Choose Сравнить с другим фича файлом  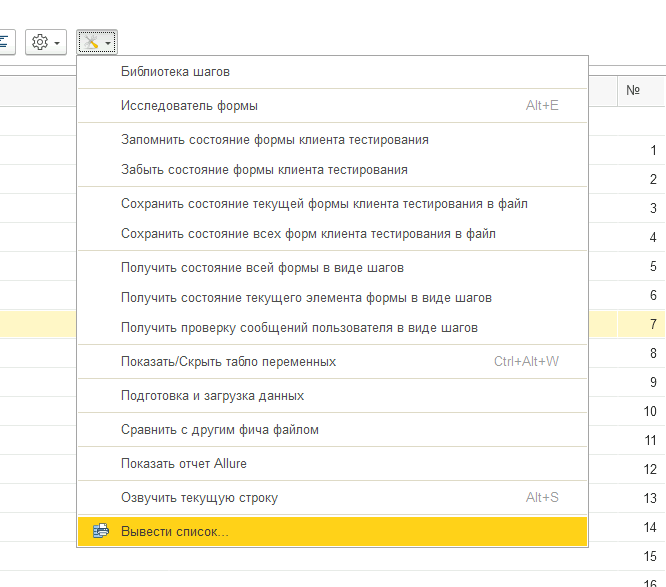click(x=332, y=429)
